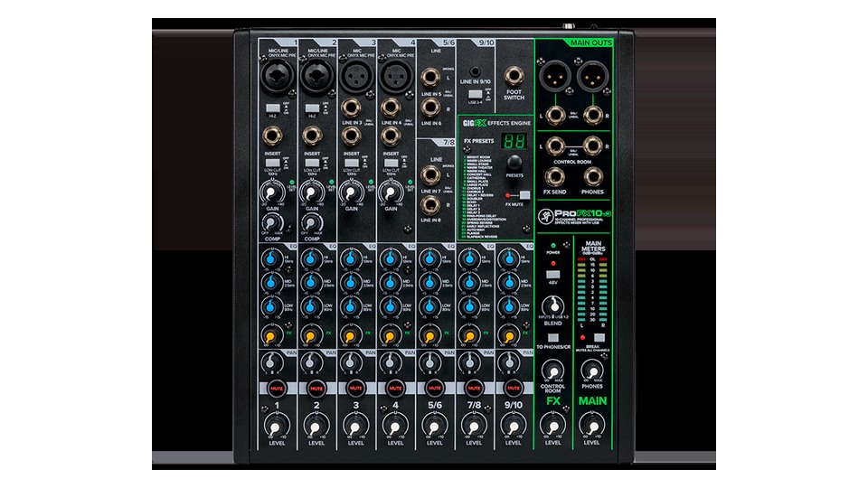Click the channel 5/6 LEVEL knob
The image size is (868, 488).
[435, 426]
